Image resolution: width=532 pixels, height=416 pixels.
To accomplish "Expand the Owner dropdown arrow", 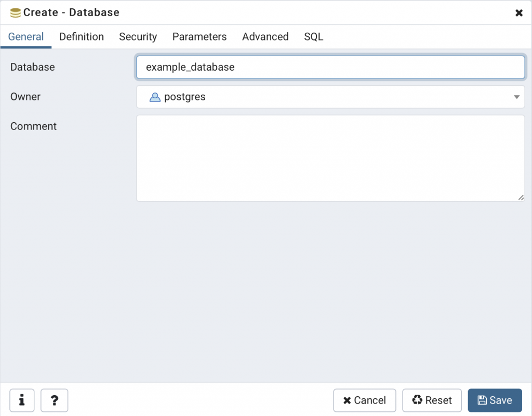I will point(516,97).
